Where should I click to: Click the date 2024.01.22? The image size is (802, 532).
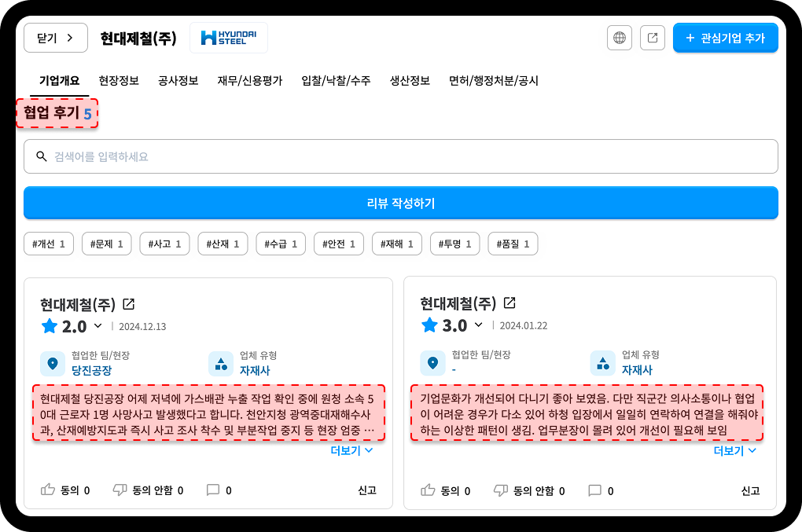pos(523,325)
